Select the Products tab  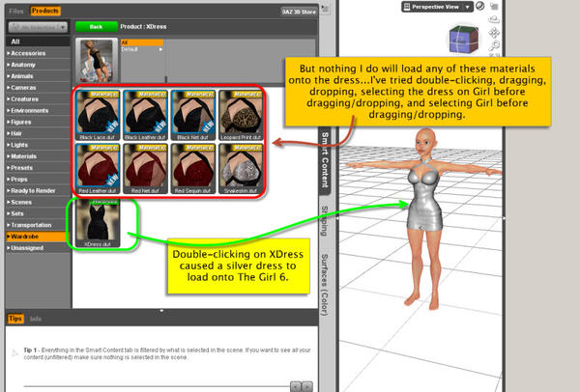(x=44, y=11)
